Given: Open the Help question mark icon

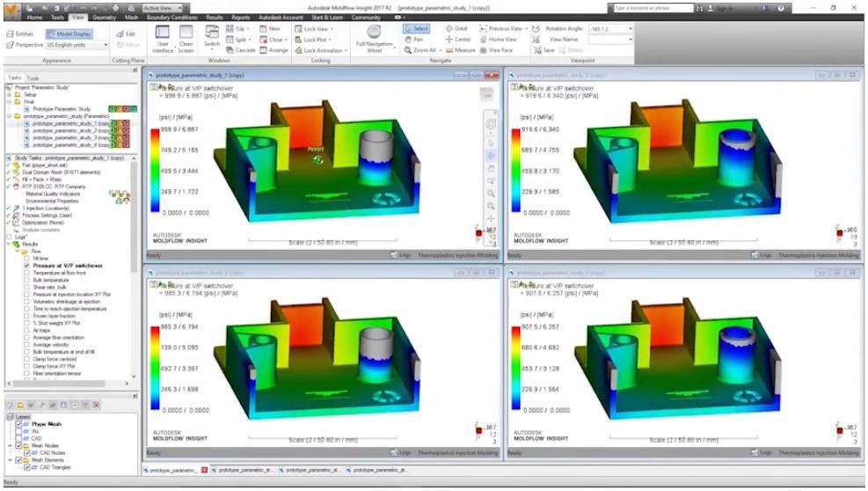Looking at the screenshot, I should tap(781, 8).
